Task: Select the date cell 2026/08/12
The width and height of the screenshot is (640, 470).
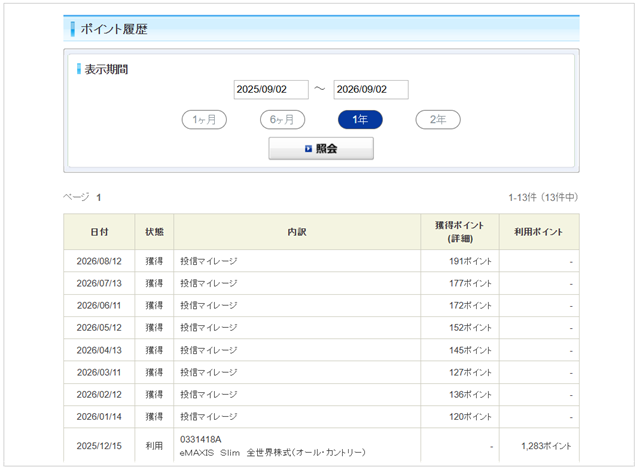Action: 99,261
